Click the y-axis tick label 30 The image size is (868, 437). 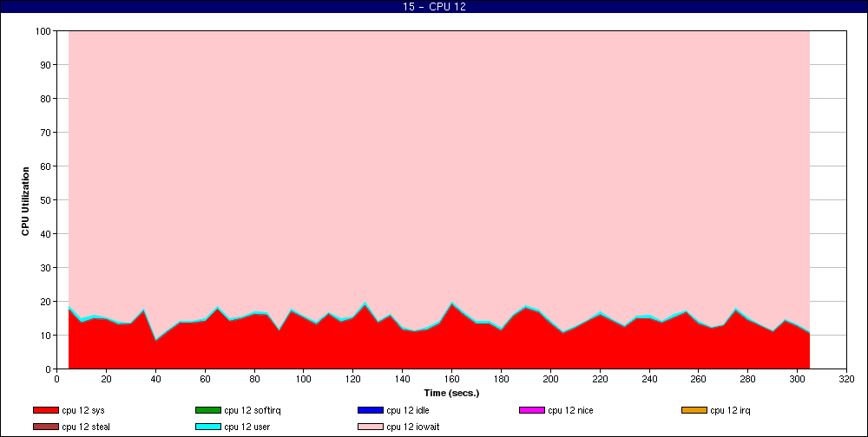coord(46,268)
